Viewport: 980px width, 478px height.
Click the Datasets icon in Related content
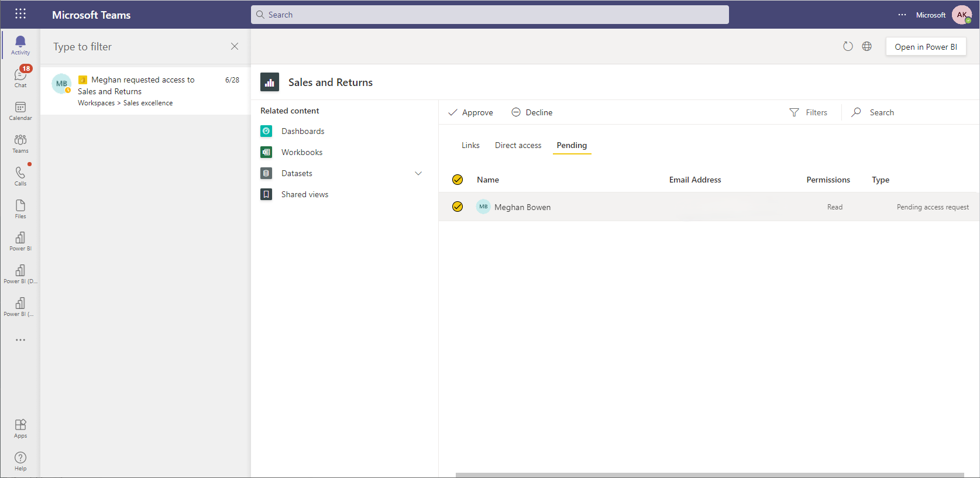click(x=266, y=173)
